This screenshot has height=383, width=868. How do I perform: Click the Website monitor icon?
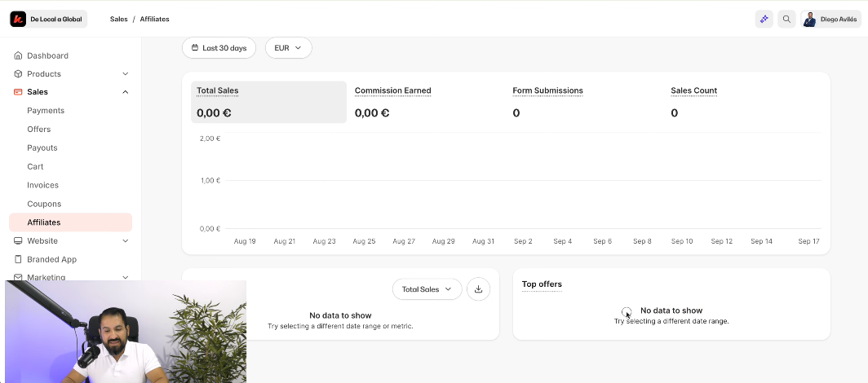tap(19, 241)
